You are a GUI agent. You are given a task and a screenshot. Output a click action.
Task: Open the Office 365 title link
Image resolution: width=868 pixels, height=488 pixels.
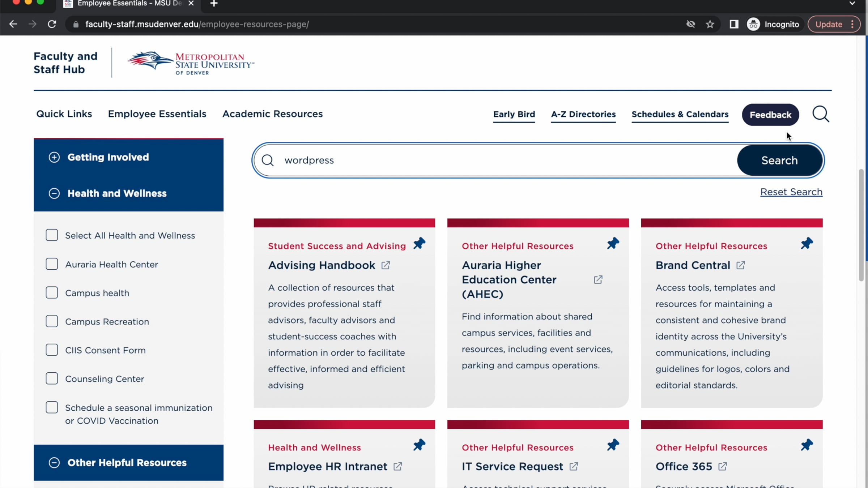pos(684,467)
